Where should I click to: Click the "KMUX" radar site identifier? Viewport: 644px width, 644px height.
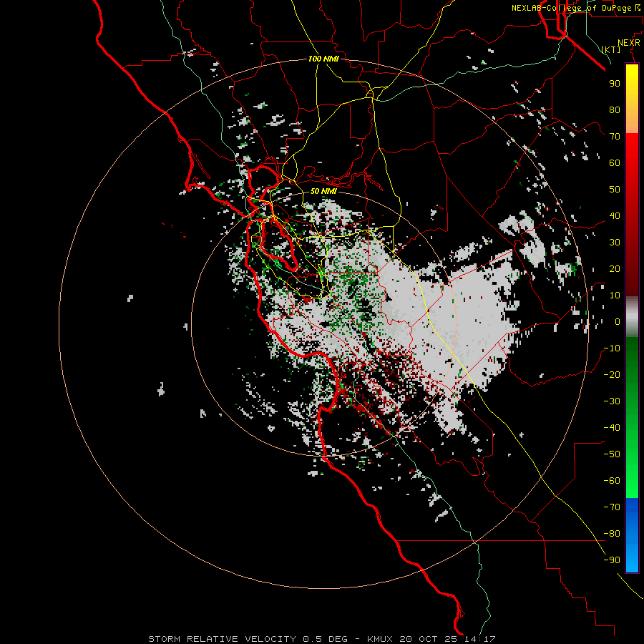coord(379,639)
